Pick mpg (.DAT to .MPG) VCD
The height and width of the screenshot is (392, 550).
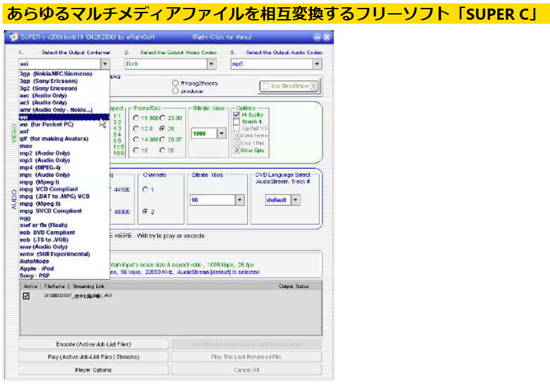tap(55, 196)
